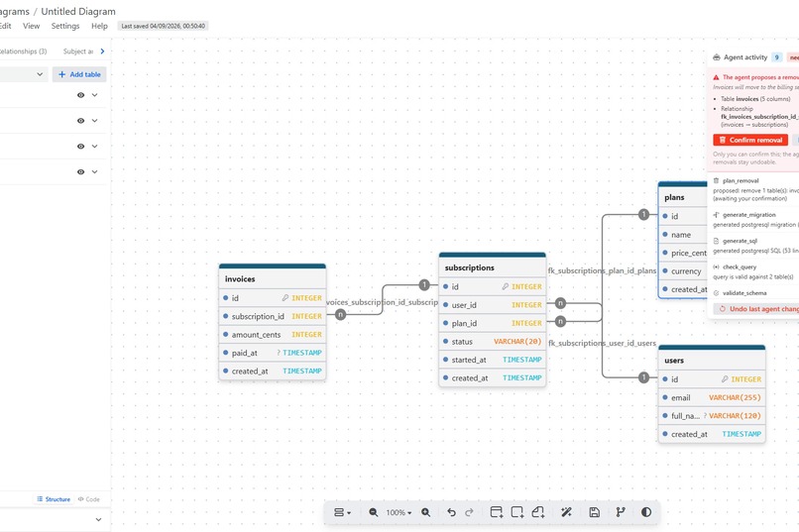Click the Last saved timestamp badge
Screen dimensions: 799x532
coord(163,26)
